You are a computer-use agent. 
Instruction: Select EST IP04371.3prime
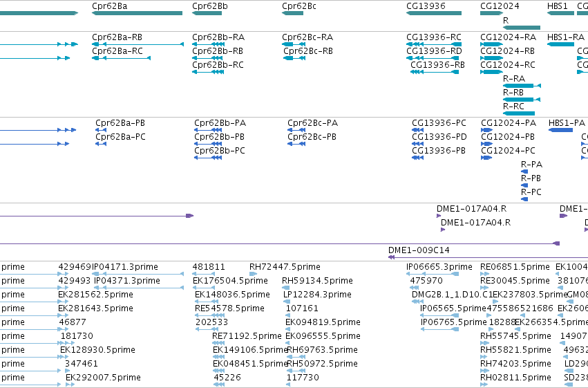point(127,281)
